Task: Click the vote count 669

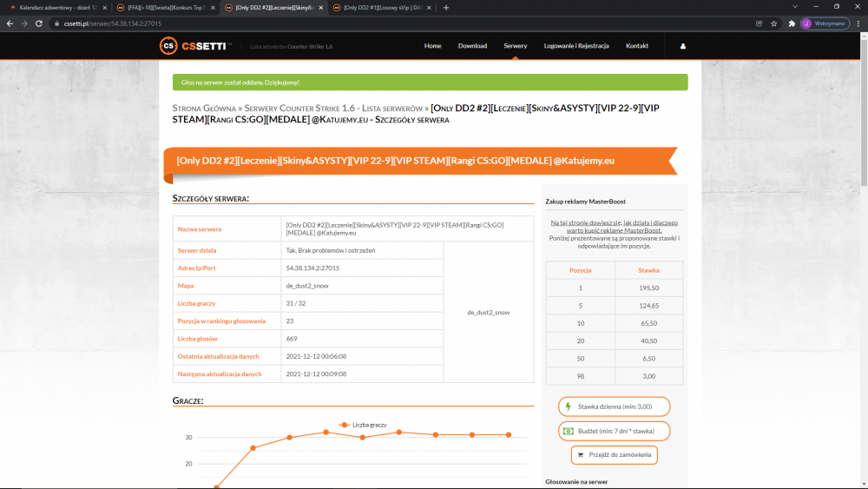Action: tap(291, 339)
